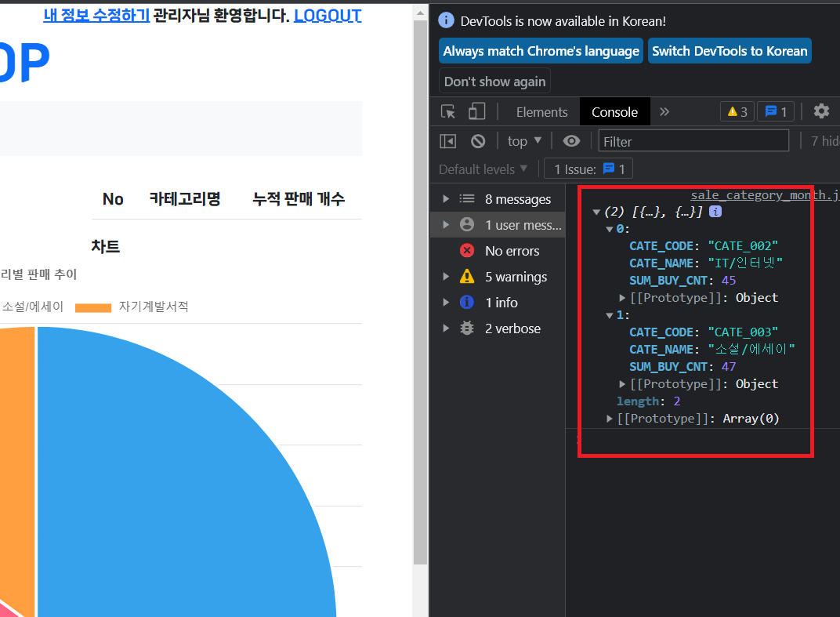Select the inspect element picker icon
Viewport: 840px width, 617px height.
point(448,111)
